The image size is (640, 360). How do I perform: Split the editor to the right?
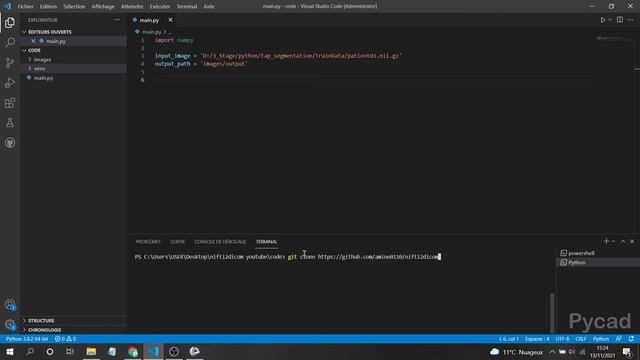[620, 20]
